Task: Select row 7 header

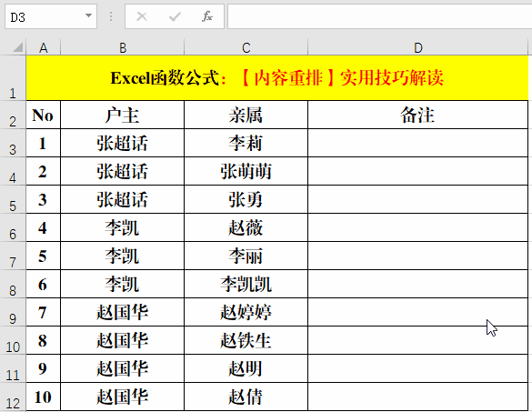Action: [13, 256]
